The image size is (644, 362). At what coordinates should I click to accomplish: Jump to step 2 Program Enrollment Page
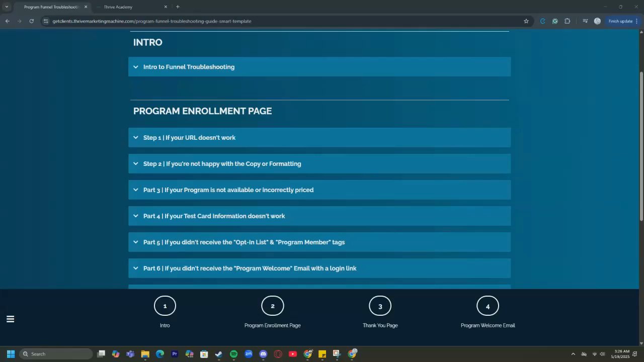[273, 306]
